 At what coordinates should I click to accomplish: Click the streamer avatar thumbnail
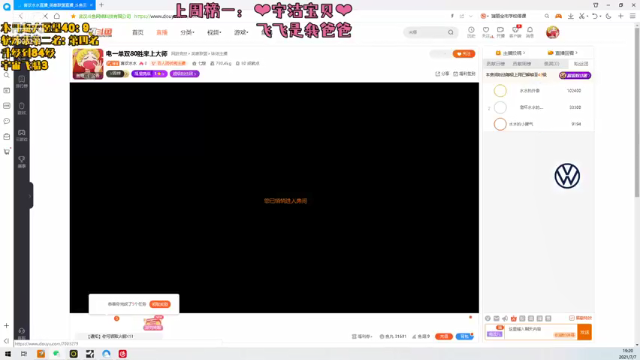pos(88,64)
